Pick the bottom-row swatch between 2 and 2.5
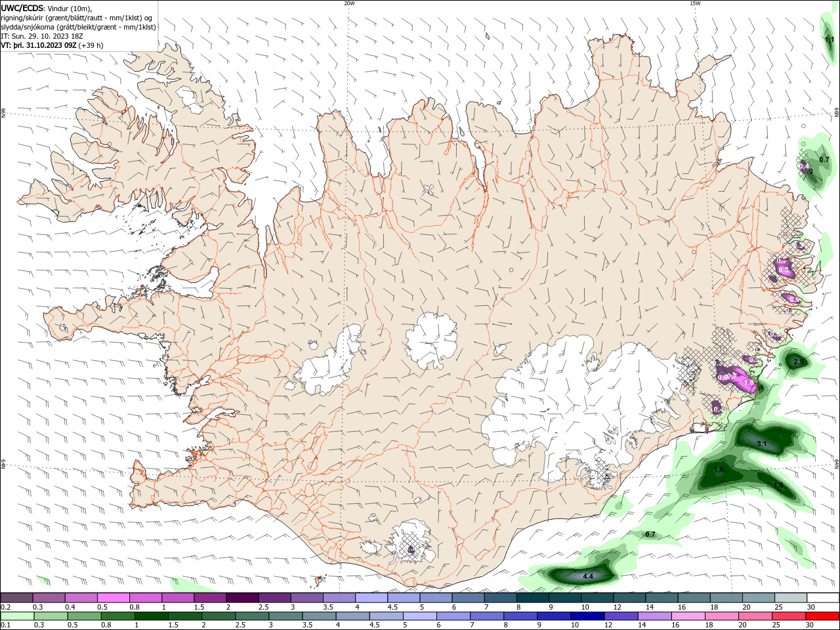Screen dimensions: 840x630 tap(219, 616)
